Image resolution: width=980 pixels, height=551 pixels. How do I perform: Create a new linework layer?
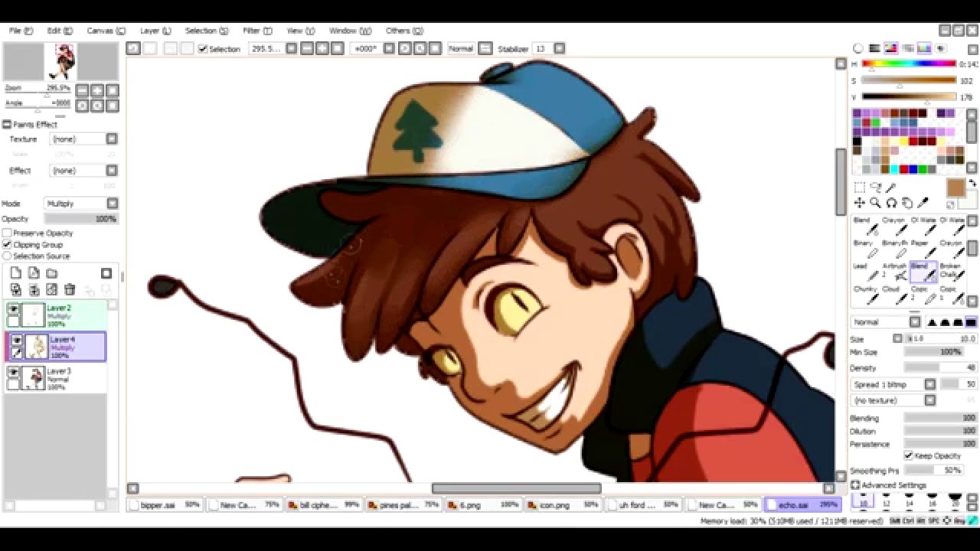click(34, 273)
